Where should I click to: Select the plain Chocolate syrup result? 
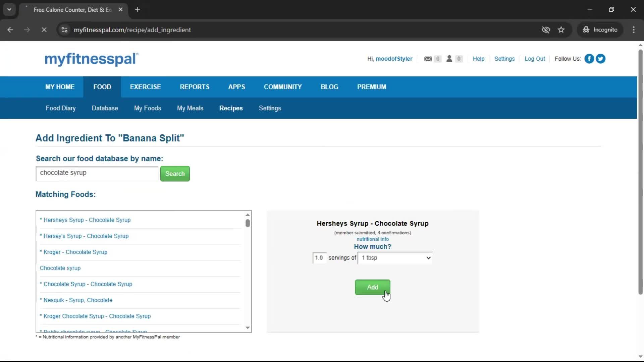(x=60, y=268)
